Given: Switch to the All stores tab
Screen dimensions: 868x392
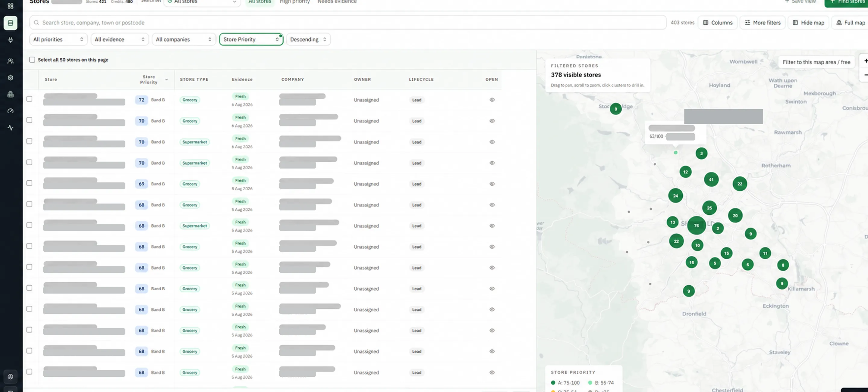Looking at the screenshot, I should click(260, 2).
